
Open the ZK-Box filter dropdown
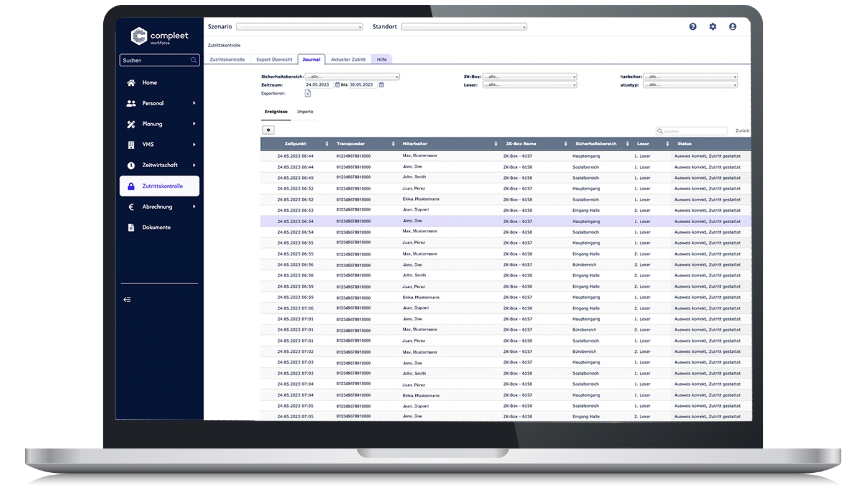point(529,77)
